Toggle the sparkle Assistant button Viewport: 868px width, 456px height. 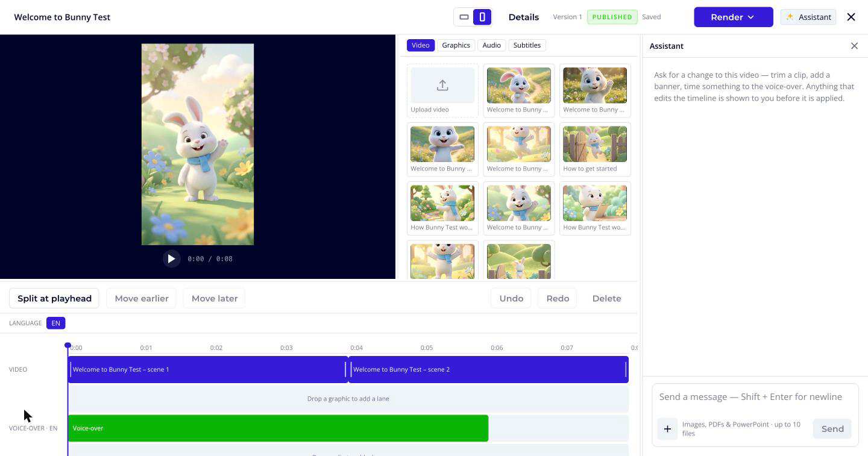[808, 17]
